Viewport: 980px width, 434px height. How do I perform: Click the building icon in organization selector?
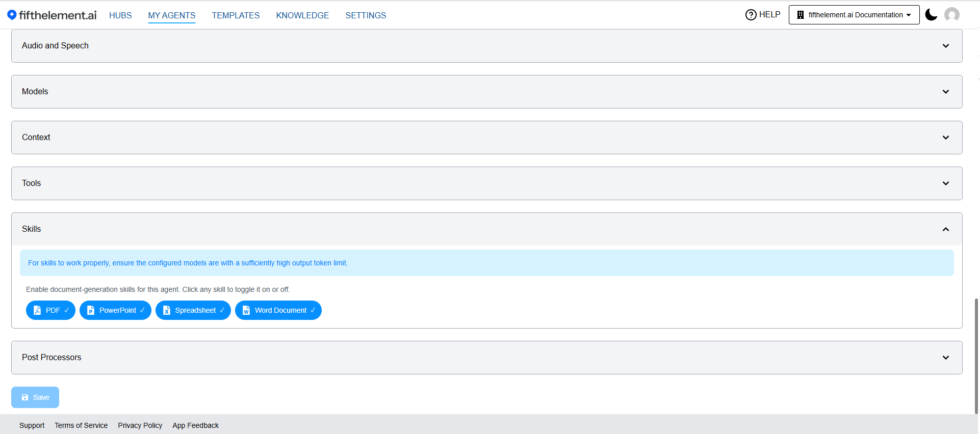coord(801,15)
